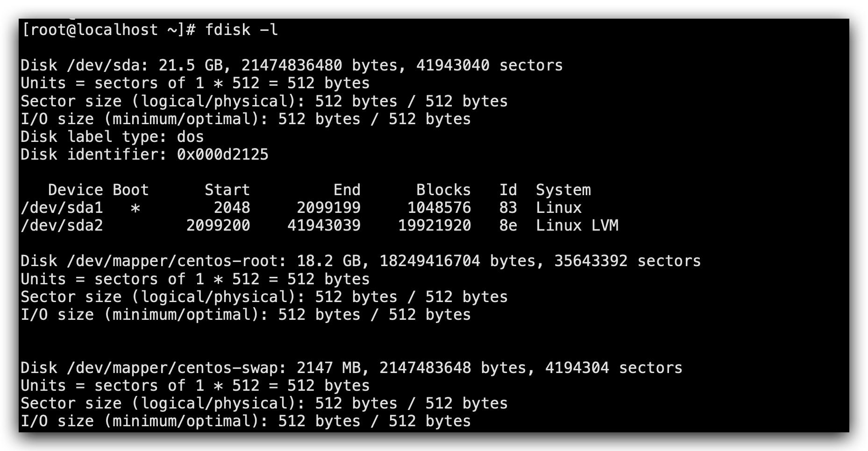868x451 pixels.
Task: Click the partition Id 8e
Action: [508, 225]
